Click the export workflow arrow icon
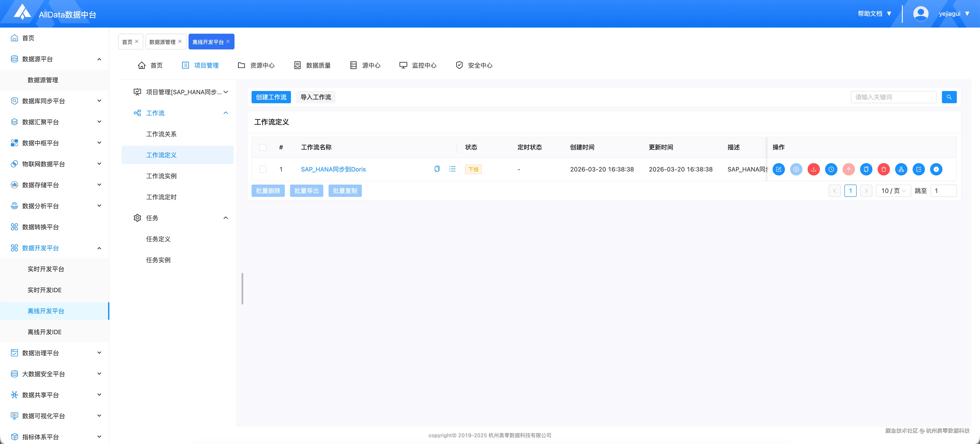 pos(918,169)
